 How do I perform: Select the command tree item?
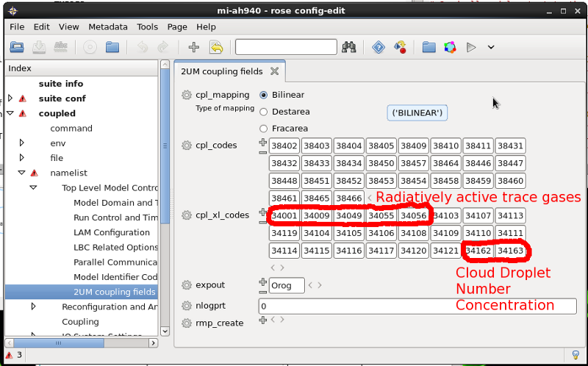[x=71, y=129]
